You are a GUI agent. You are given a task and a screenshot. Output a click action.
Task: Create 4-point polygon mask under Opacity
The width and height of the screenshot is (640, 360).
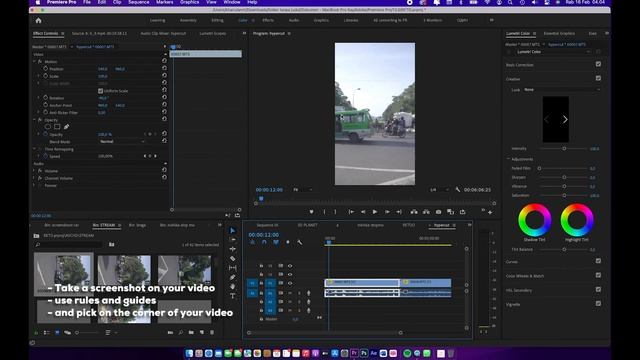(x=57, y=127)
